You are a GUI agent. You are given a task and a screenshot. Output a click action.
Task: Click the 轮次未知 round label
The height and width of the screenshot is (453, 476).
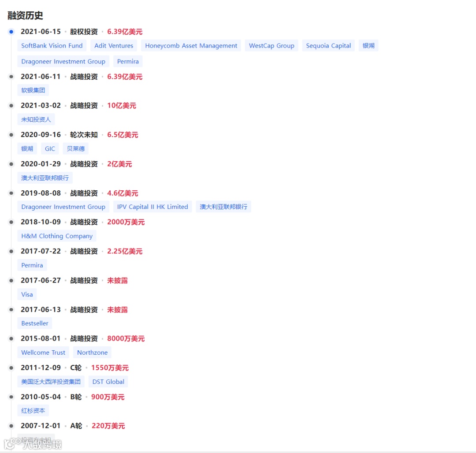(84, 135)
